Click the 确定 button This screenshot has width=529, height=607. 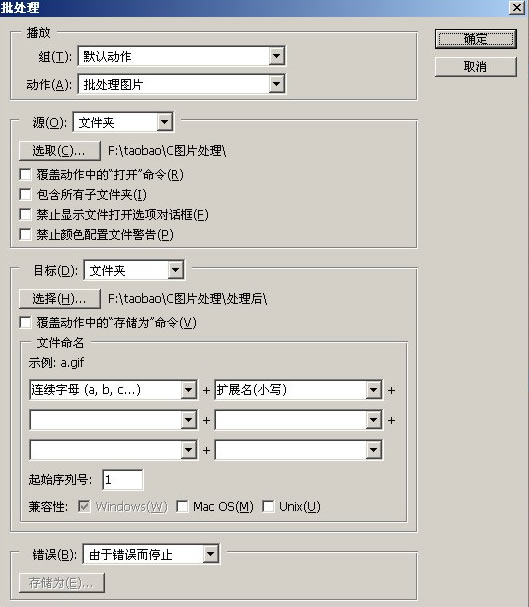(x=476, y=39)
